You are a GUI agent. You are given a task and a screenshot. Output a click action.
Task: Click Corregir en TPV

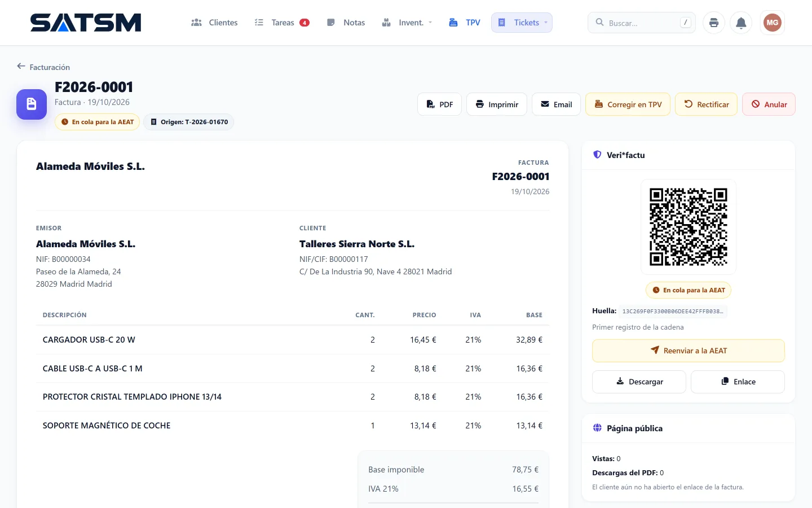(x=628, y=104)
